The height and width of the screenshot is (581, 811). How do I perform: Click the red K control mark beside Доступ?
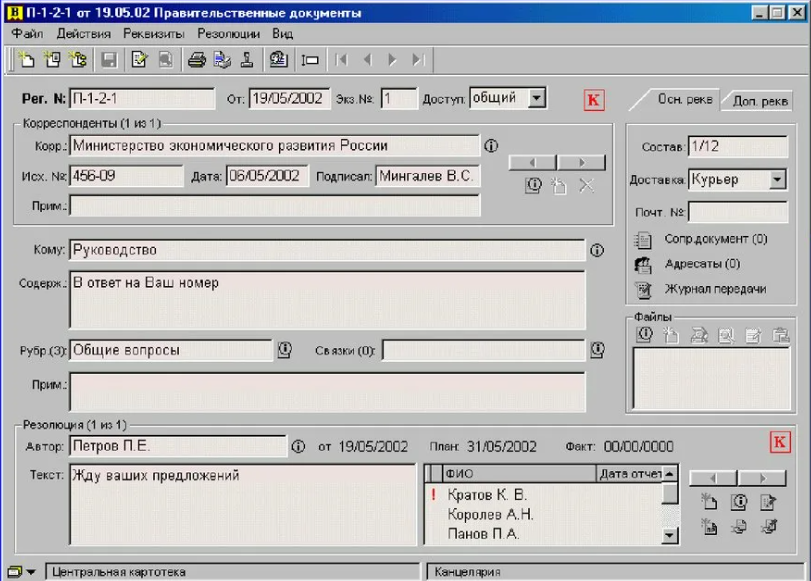[x=595, y=99]
